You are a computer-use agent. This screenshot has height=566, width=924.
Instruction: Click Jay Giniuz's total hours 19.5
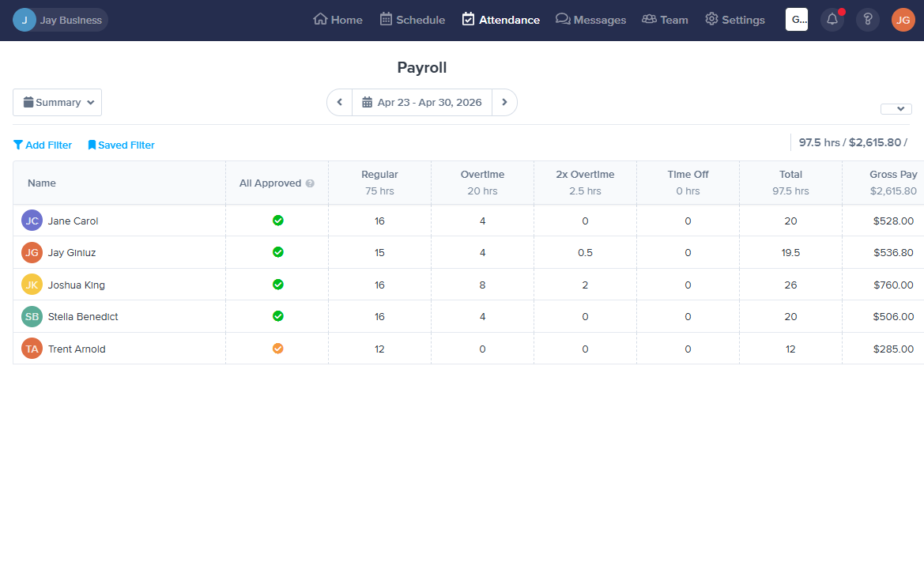[x=791, y=253]
